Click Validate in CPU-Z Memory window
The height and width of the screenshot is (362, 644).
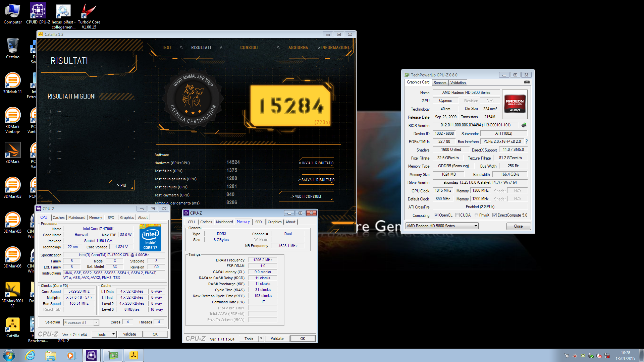(277, 339)
